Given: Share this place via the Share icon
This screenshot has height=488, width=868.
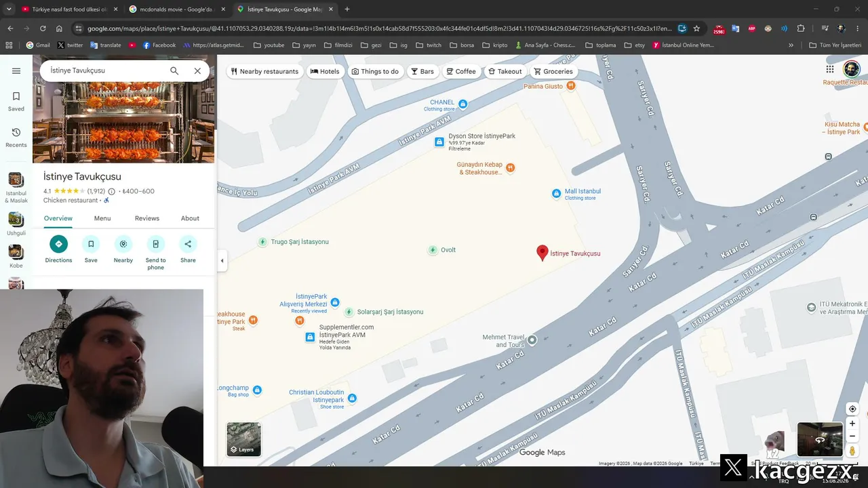Looking at the screenshot, I should click(x=188, y=249).
